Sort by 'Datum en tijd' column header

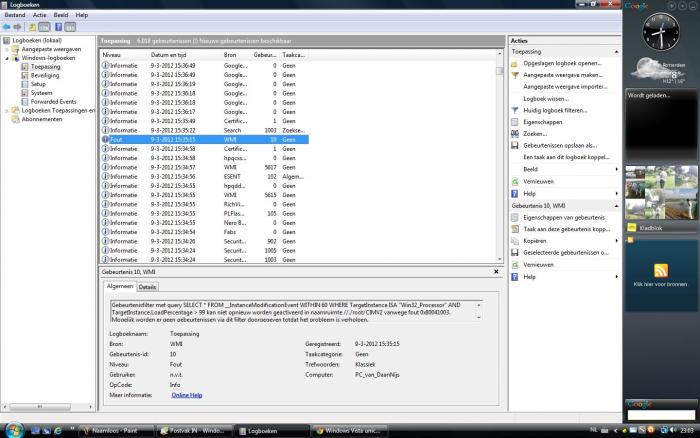[x=170, y=54]
